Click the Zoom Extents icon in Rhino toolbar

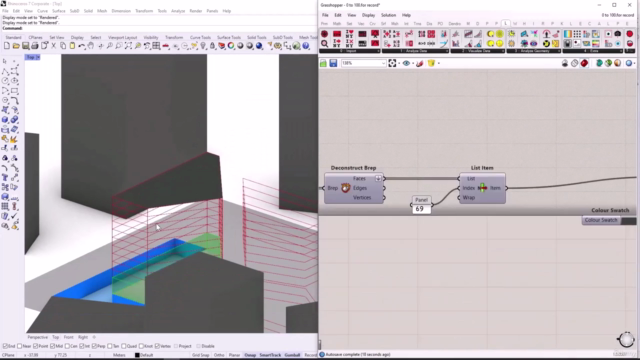click(x=128, y=46)
